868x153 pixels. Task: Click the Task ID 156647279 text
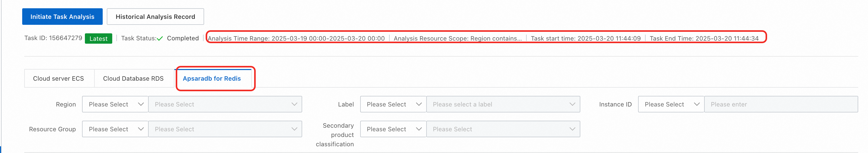53,38
